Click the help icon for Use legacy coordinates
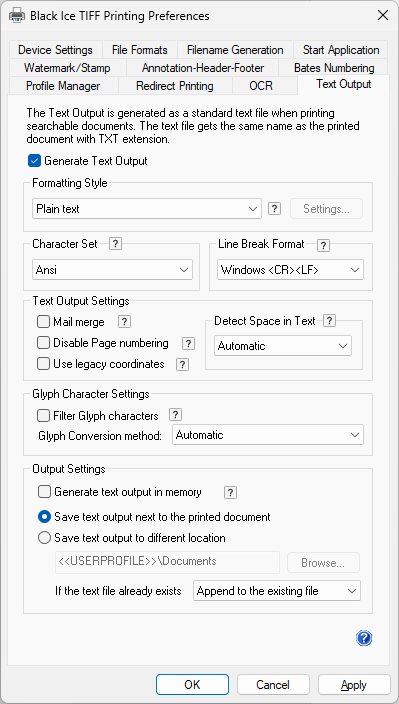Screen dimensions: 399x704 click(x=182, y=365)
